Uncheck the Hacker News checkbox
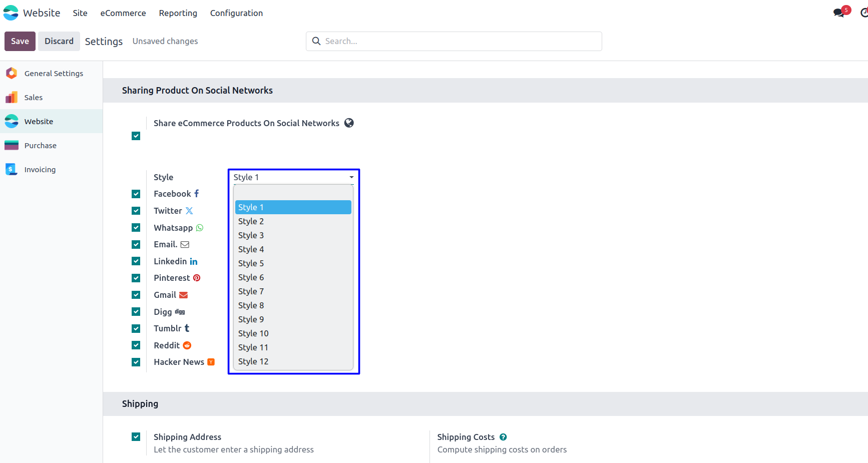The width and height of the screenshot is (868, 463). tap(136, 362)
